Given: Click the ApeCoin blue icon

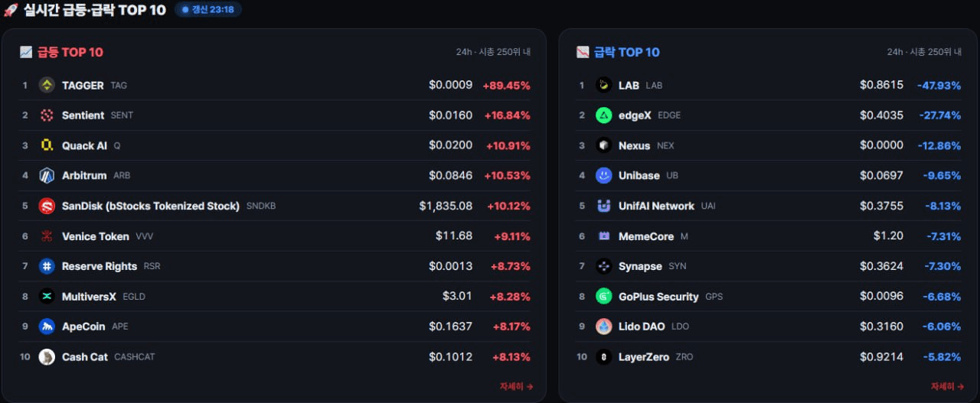Looking at the screenshot, I should [x=47, y=327].
